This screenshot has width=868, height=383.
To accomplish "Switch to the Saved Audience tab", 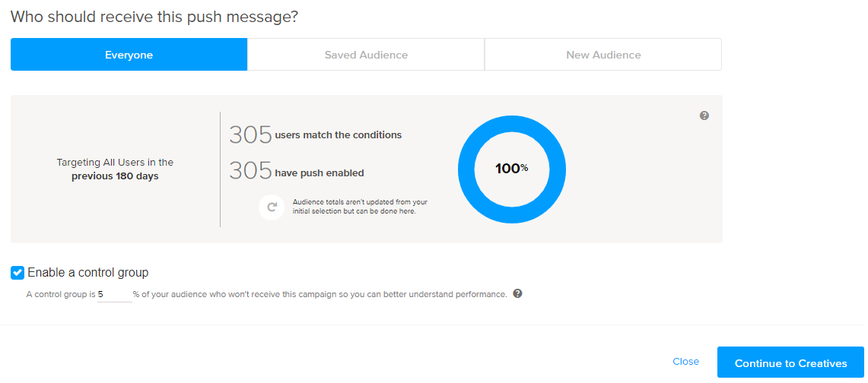I will [366, 55].
